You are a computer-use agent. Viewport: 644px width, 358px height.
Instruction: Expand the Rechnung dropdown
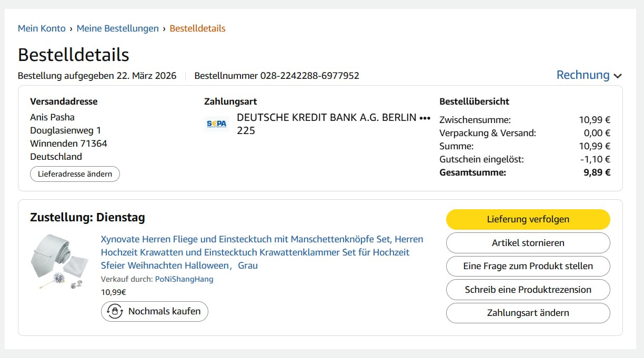[589, 75]
